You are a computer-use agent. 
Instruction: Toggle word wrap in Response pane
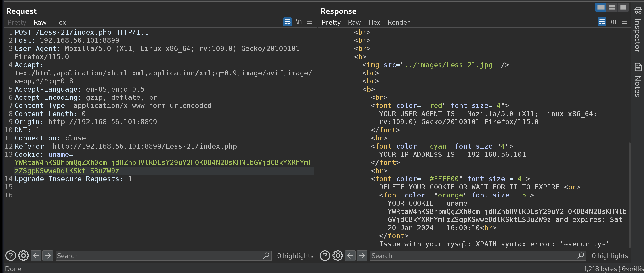pos(602,22)
